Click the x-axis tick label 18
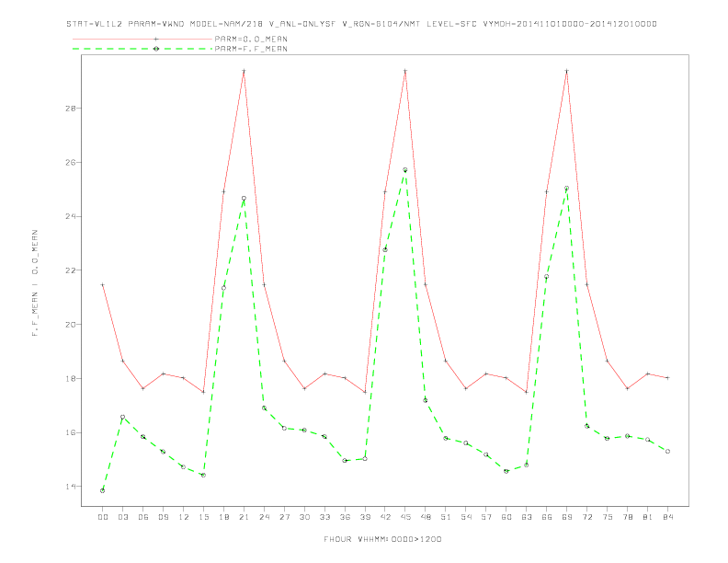The height and width of the screenshot is (563, 728). [x=223, y=517]
